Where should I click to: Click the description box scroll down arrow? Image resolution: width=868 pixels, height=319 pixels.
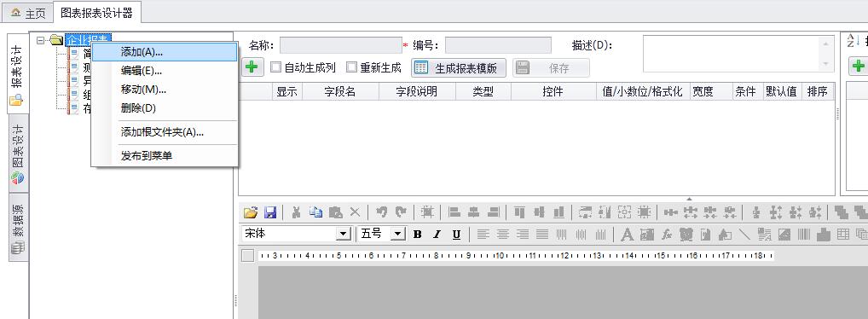(x=826, y=64)
